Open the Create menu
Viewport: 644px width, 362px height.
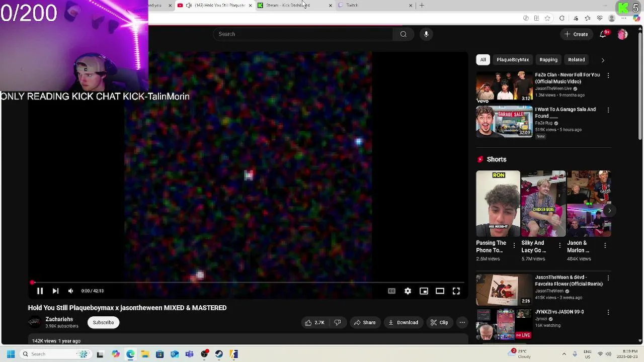coord(576,34)
